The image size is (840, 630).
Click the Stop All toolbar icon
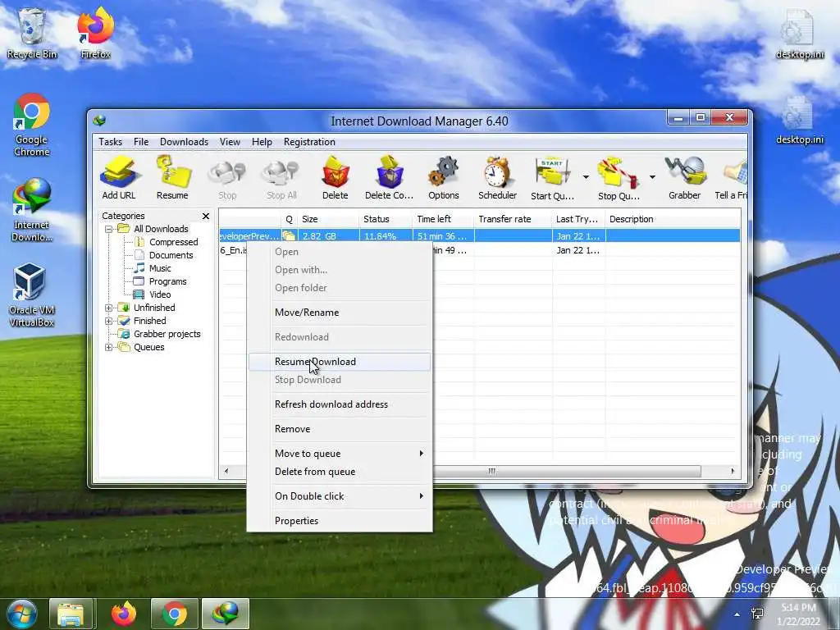(x=282, y=179)
